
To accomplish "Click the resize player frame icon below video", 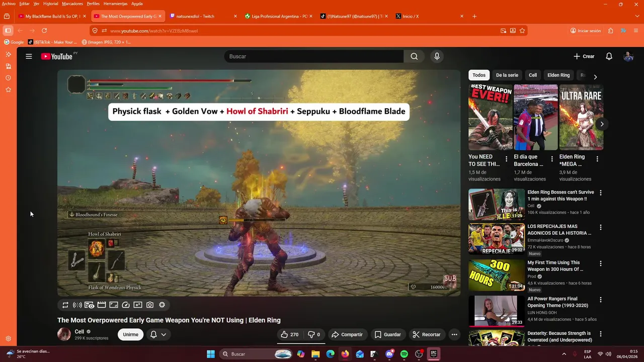I will [114, 305].
